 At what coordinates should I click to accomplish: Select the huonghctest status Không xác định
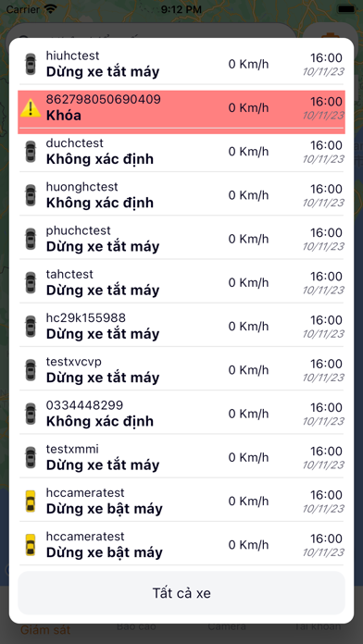[x=100, y=203]
